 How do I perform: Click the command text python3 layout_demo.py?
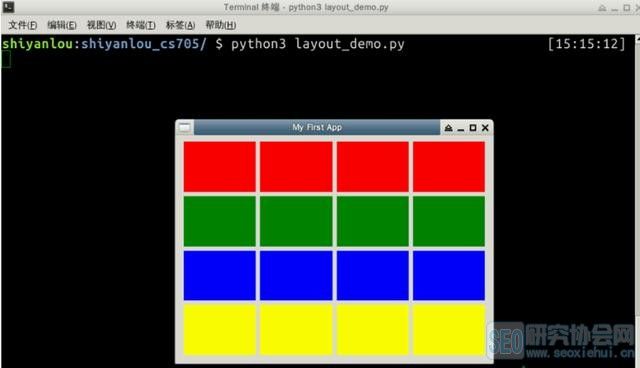pyautogui.click(x=318, y=44)
